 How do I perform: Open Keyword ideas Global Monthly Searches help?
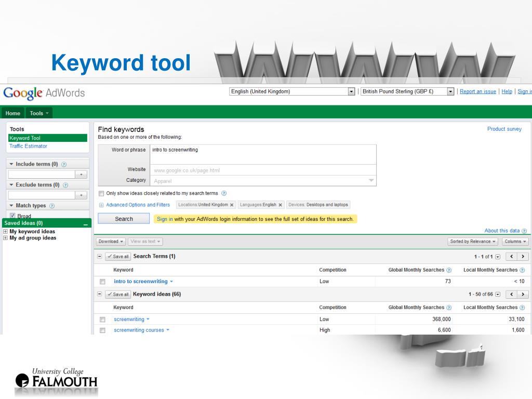pos(449,308)
